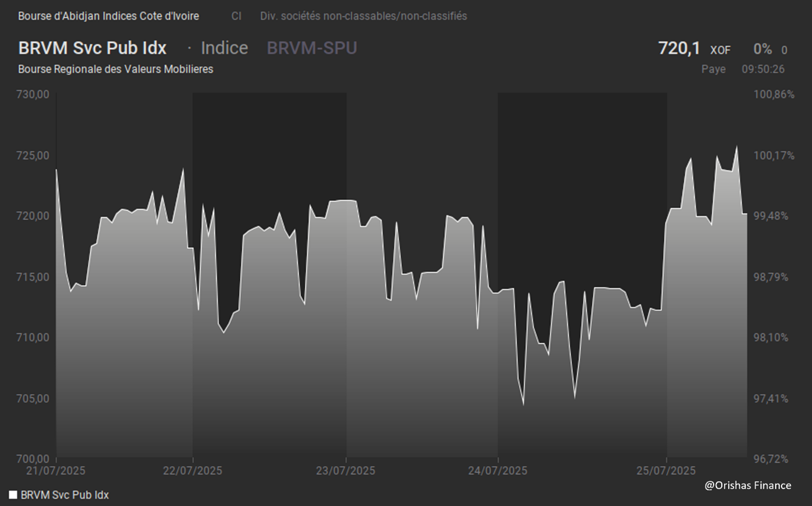812x506 pixels.
Task: Click the 100,17% right axis label
Action: click(x=774, y=155)
